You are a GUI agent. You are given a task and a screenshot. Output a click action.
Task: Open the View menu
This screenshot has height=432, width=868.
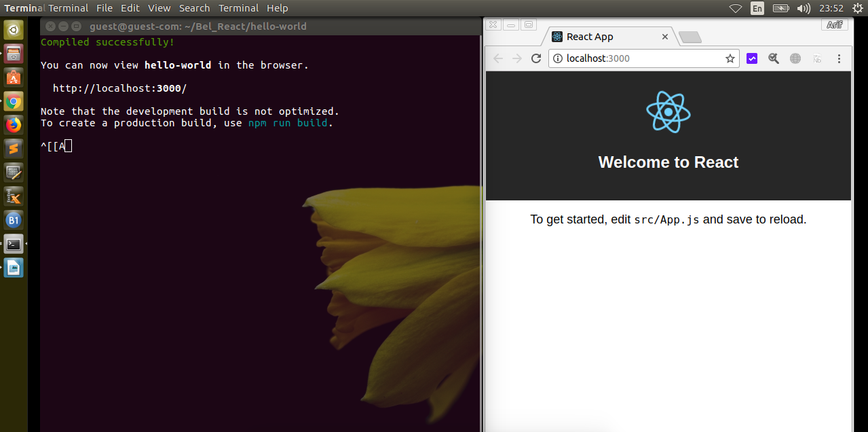click(159, 8)
